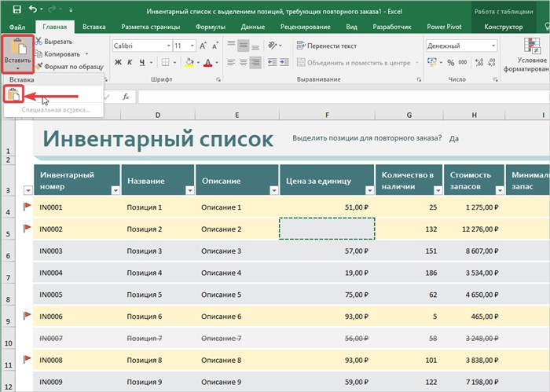Viewport: 550px width, 392px height.
Task: Select the Да cell for reorder highlighting
Action: [454, 138]
